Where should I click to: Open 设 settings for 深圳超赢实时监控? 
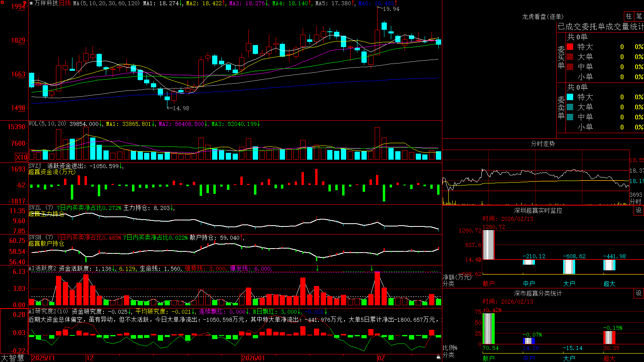click(x=639, y=210)
